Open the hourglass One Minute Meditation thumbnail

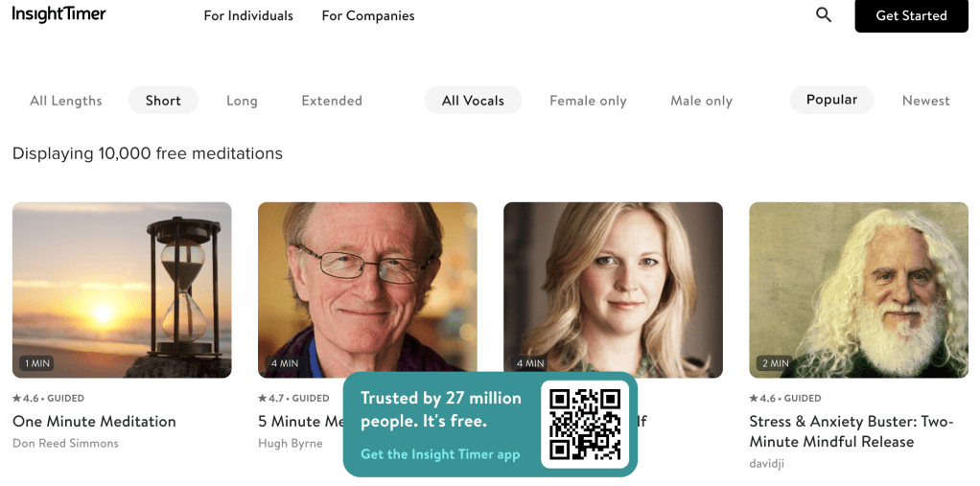(122, 289)
